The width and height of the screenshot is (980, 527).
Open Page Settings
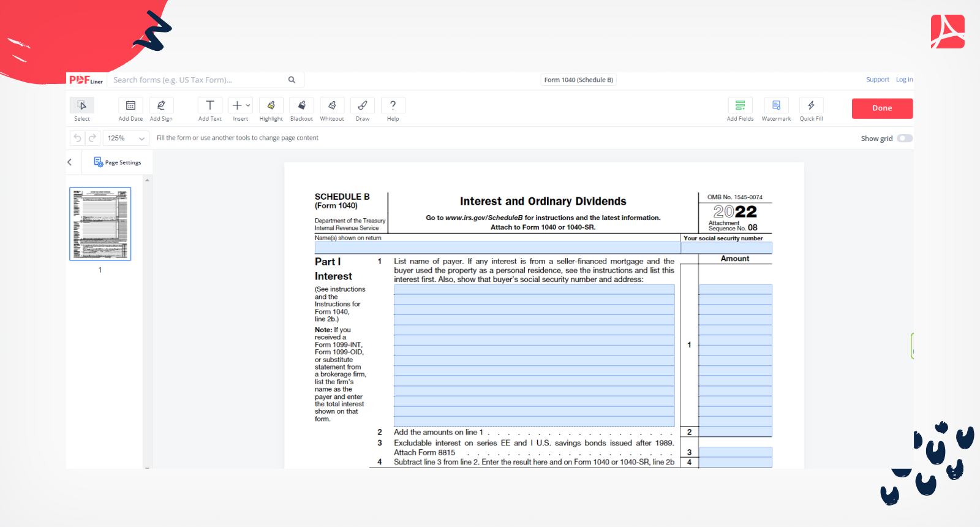pyautogui.click(x=118, y=162)
